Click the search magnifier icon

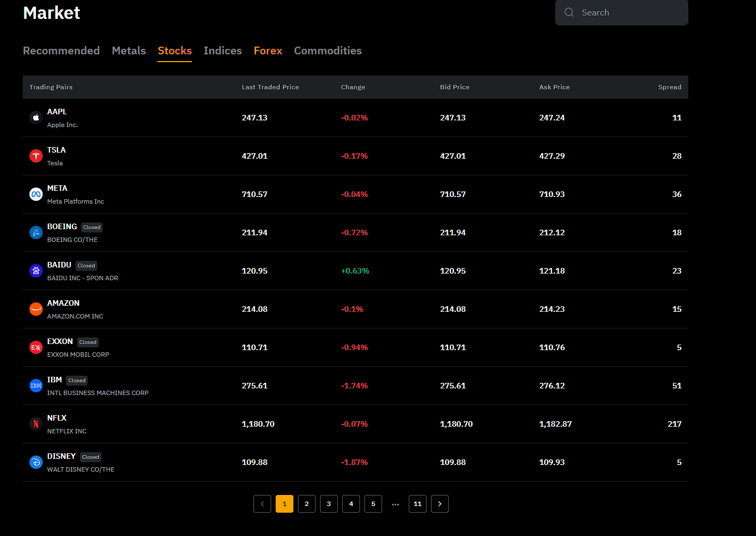tap(569, 12)
